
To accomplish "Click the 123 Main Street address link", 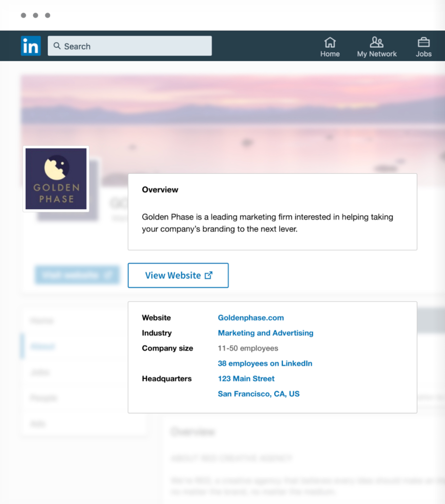I will 246,379.
